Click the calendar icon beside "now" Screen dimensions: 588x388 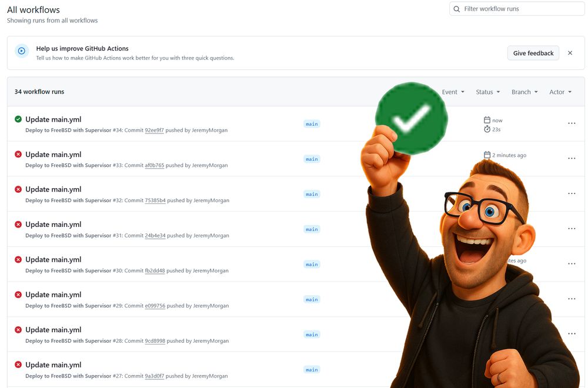point(487,120)
